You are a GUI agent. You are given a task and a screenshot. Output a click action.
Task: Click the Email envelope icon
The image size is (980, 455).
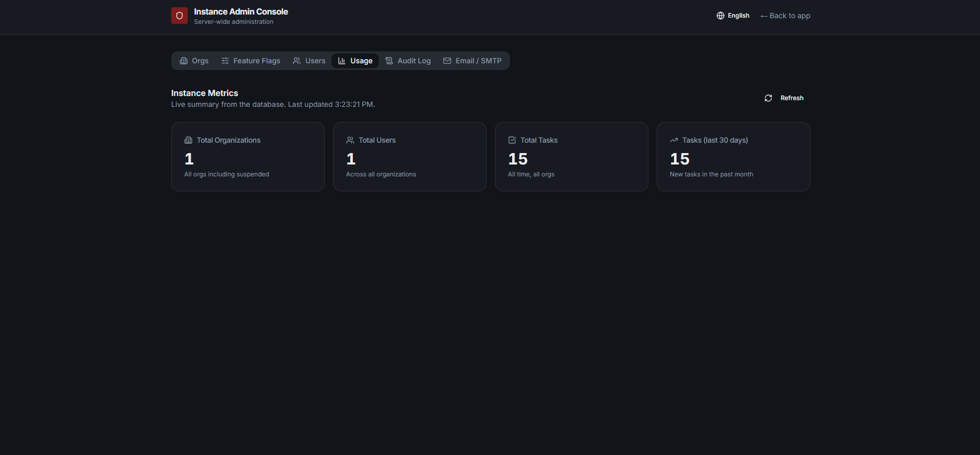click(447, 61)
